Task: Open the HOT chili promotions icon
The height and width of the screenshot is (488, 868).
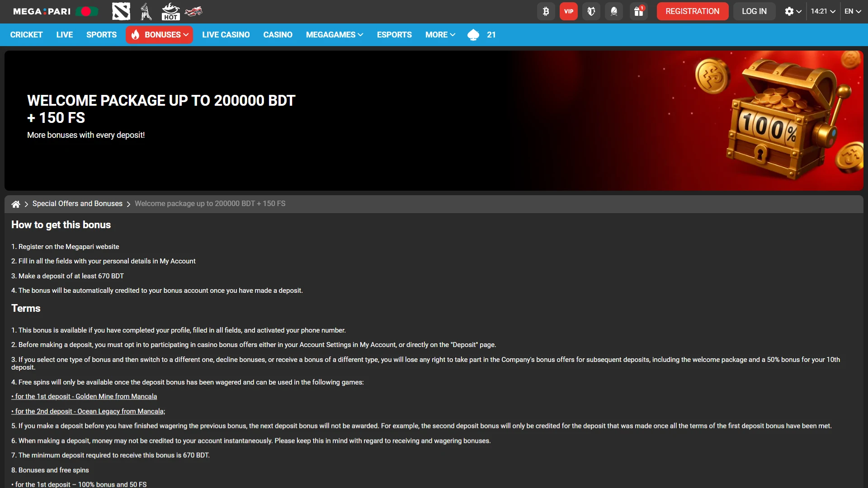Action: tap(171, 11)
